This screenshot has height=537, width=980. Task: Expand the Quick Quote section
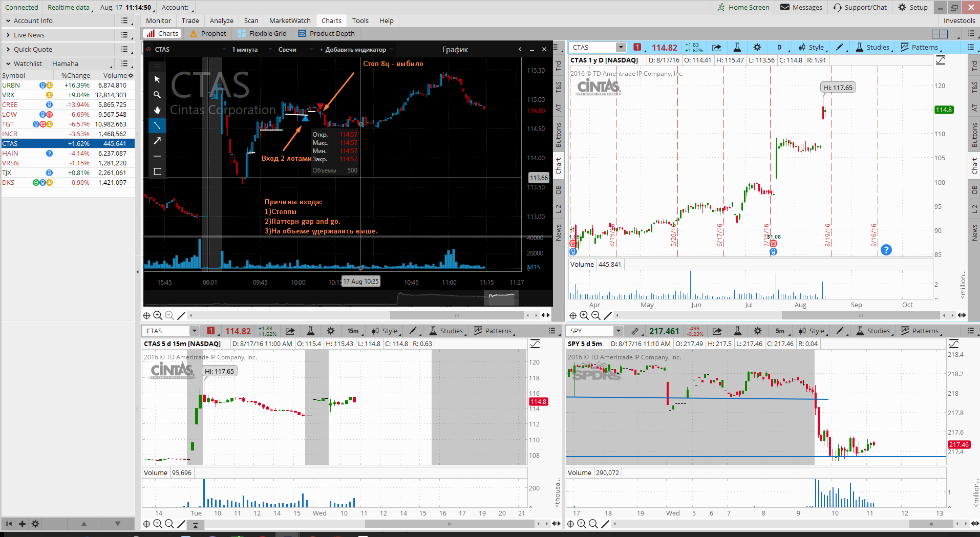(x=8, y=50)
